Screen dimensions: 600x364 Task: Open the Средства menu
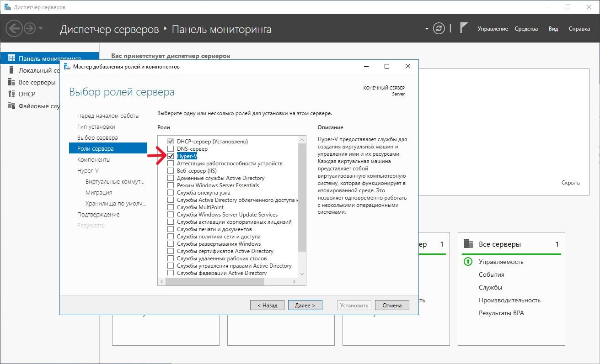point(526,29)
